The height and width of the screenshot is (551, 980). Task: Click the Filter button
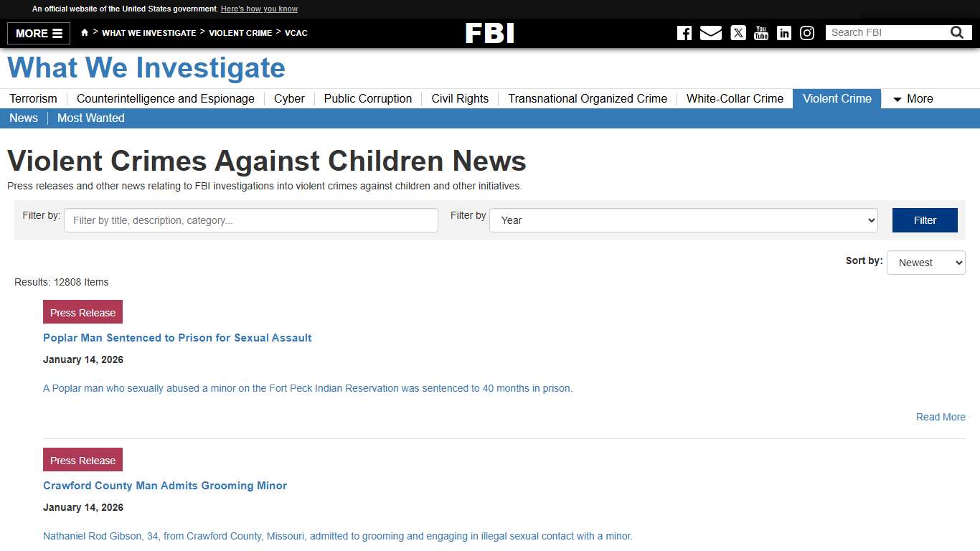pos(925,220)
